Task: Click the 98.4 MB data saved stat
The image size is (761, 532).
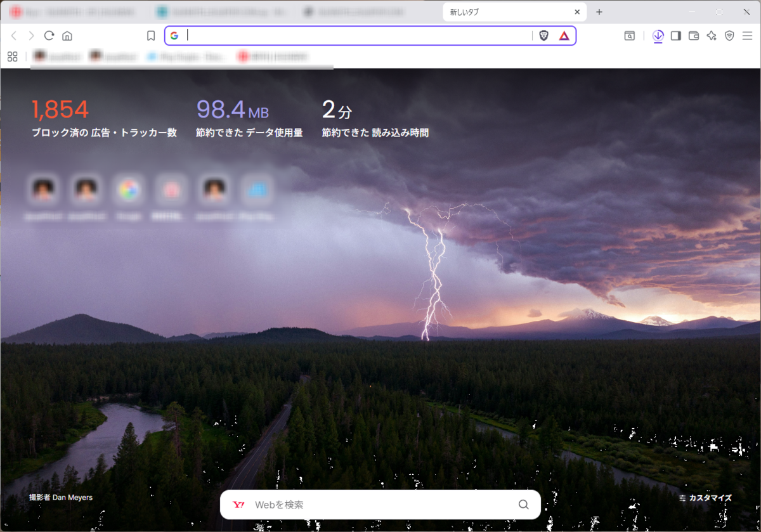Action: (x=233, y=110)
